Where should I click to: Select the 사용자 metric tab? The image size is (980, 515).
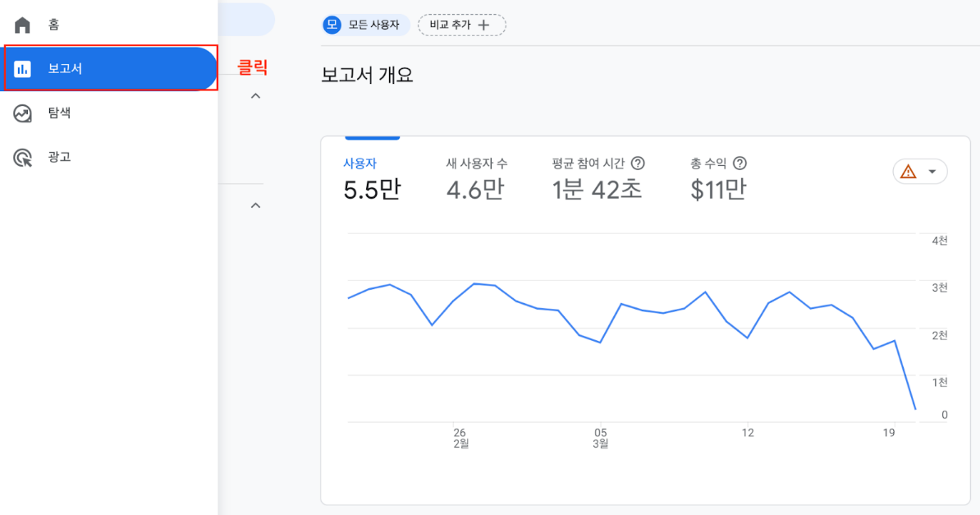pyautogui.click(x=372, y=180)
